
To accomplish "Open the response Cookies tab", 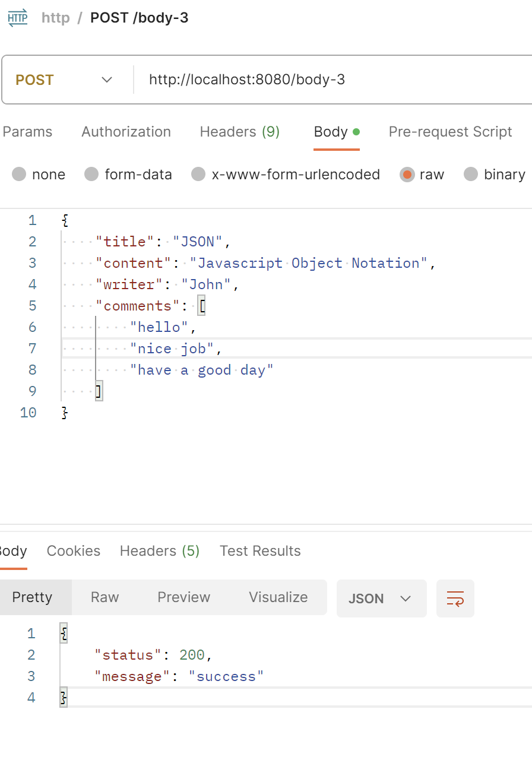I will [x=74, y=551].
